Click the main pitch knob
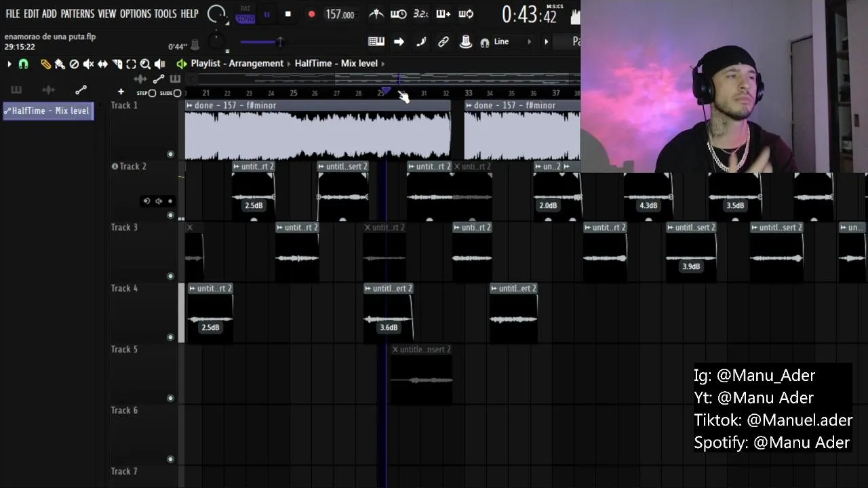The width and height of the screenshot is (868, 488). [x=216, y=42]
